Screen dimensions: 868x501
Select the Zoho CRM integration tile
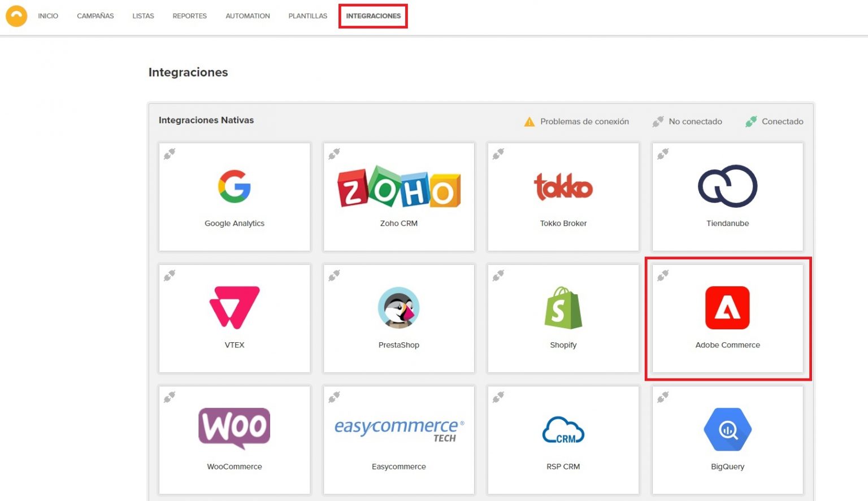click(398, 197)
